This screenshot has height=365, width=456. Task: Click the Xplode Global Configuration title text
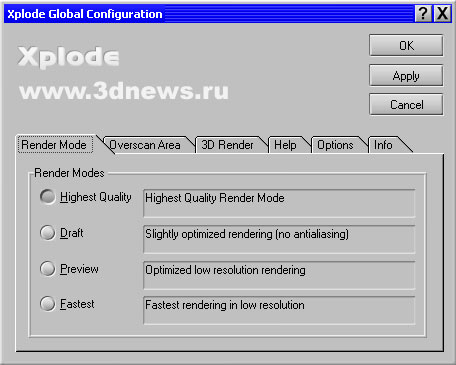[85, 14]
